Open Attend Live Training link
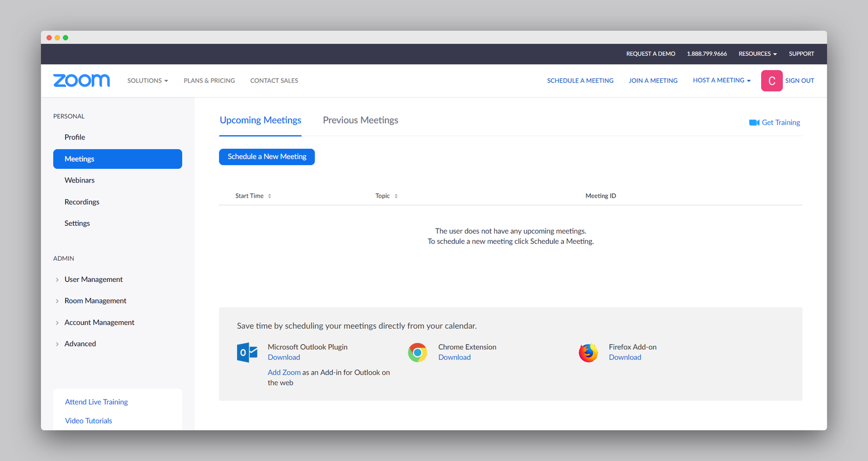The image size is (868, 461). (x=97, y=402)
